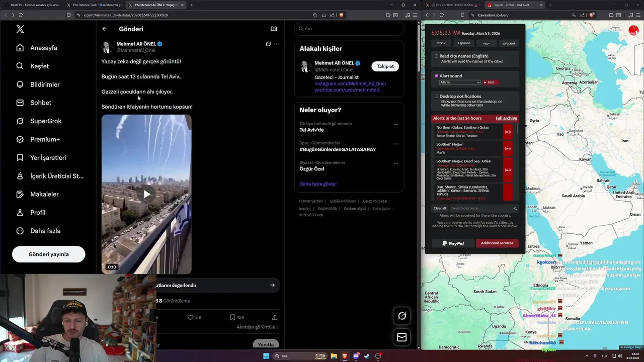Click the X address bar URL
The width and height of the screenshot is (644, 362).
point(126,15)
